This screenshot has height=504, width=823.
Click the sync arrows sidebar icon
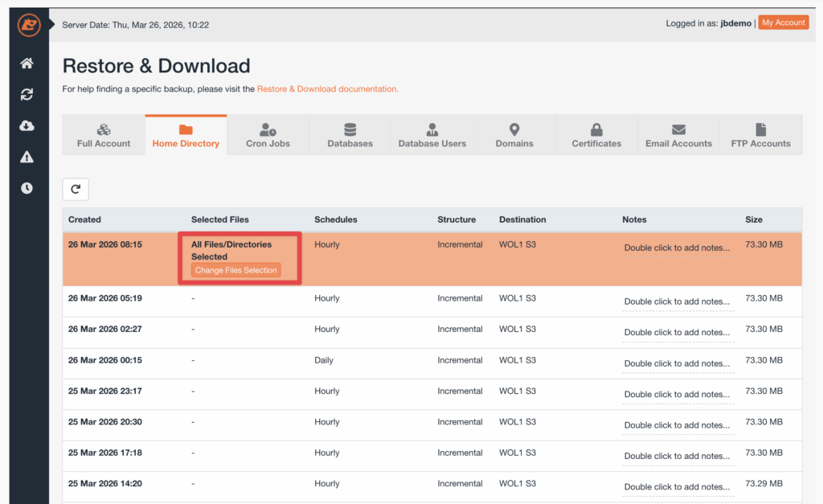coord(27,95)
